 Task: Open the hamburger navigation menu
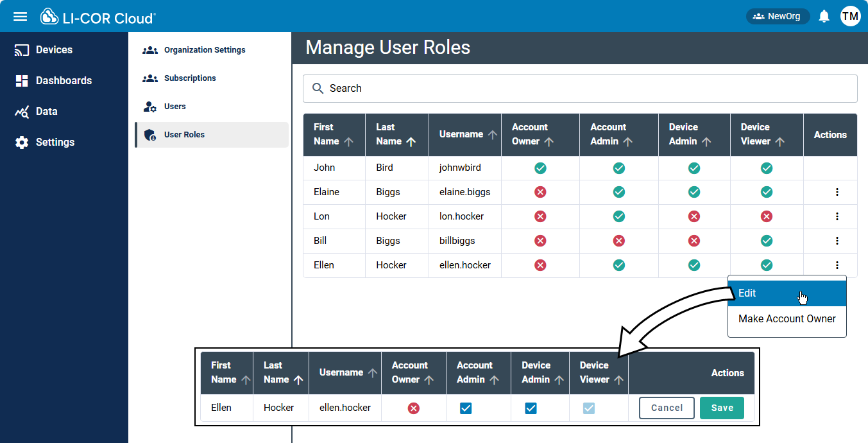20,16
